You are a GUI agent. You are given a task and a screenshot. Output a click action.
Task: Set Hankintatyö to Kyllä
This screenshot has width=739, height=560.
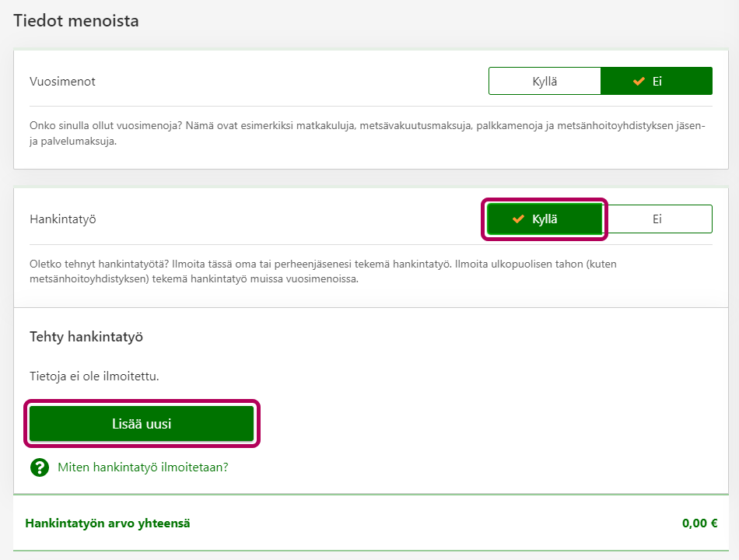[545, 219]
